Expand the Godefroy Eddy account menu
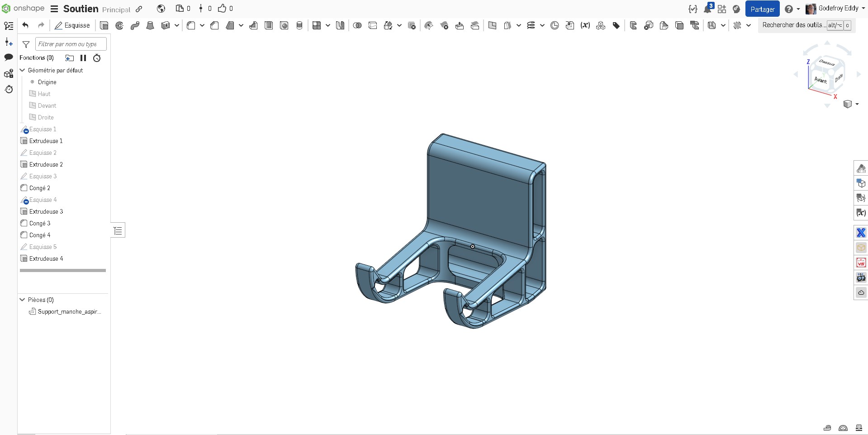This screenshot has width=868, height=435. [835, 9]
